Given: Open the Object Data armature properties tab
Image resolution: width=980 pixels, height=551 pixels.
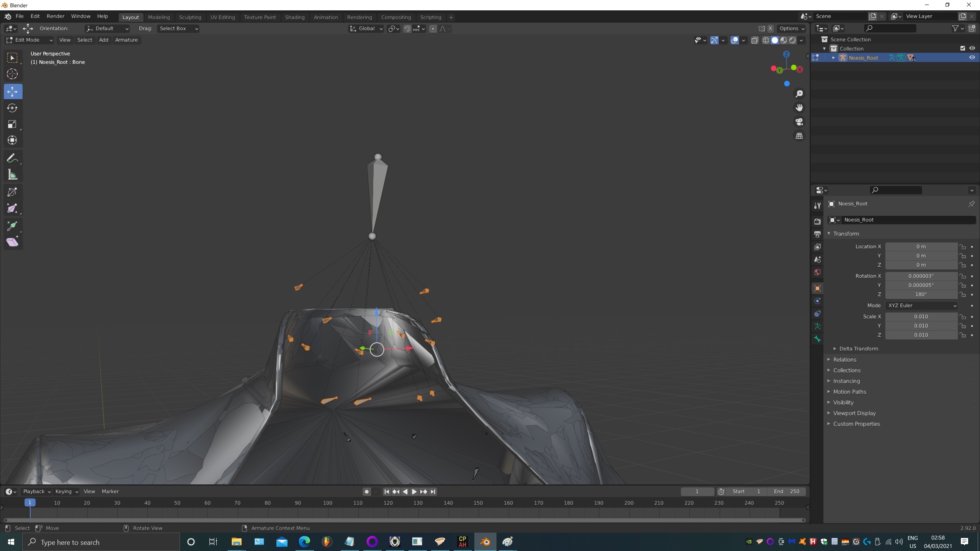Looking at the screenshot, I should [x=817, y=326].
